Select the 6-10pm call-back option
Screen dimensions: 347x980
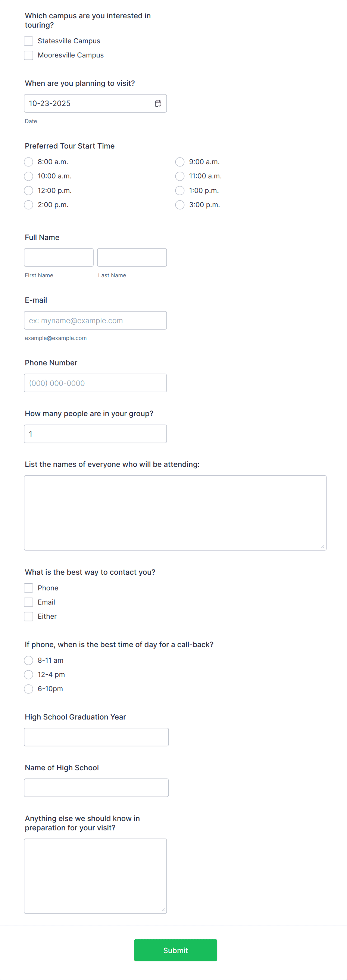(x=28, y=689)
